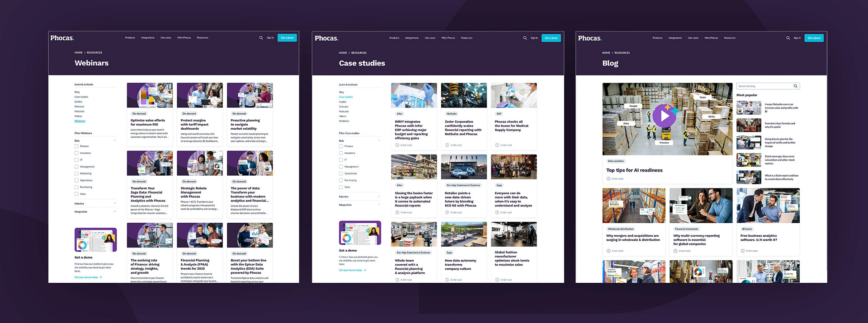Check the Marketing role filter on Webinars page

[x=76, y=173]
